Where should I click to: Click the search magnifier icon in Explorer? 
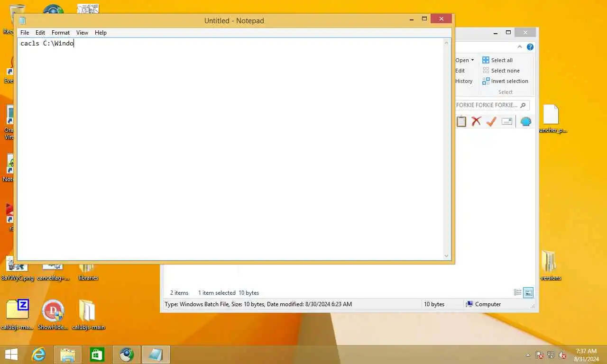[x=523, y=105]
